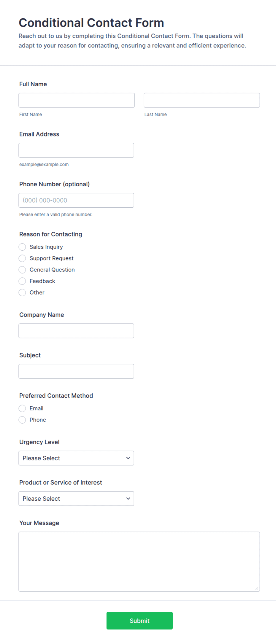Click inside the Your Message textarea
The image size is (276, 644).
(x=139, y=562)
